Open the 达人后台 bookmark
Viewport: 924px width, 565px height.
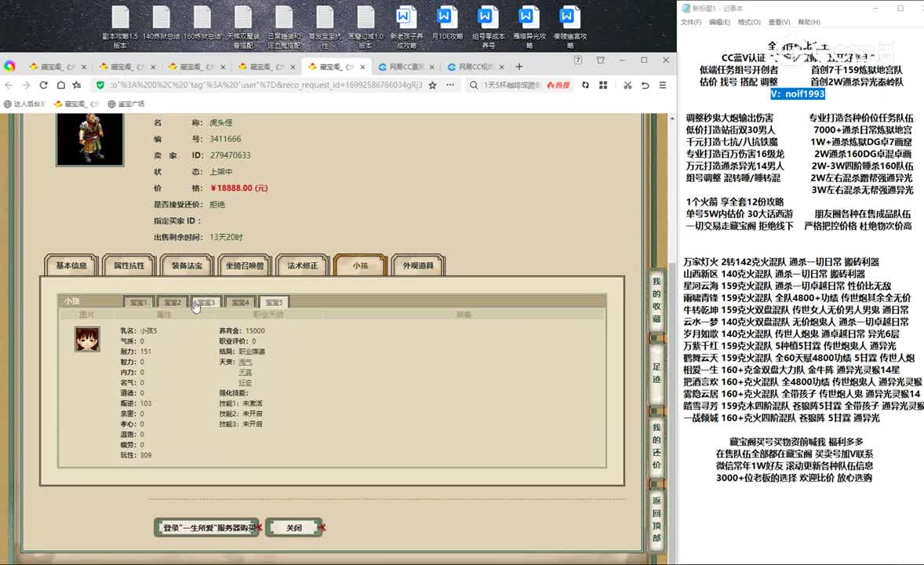(x=25, y=104)
